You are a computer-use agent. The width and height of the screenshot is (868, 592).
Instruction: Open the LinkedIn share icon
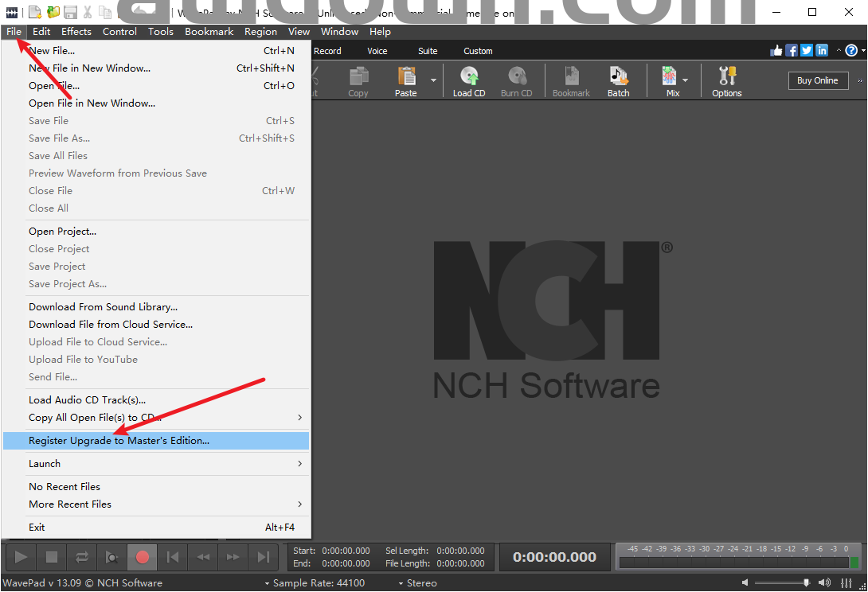(x=822, y=51)
